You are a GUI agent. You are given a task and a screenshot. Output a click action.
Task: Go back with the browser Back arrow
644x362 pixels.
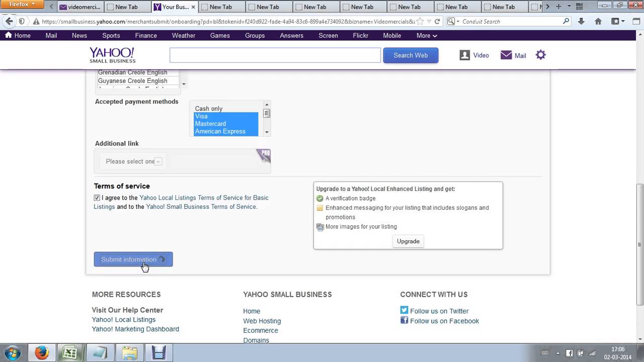pyautogui.click(x=9, y=21)
